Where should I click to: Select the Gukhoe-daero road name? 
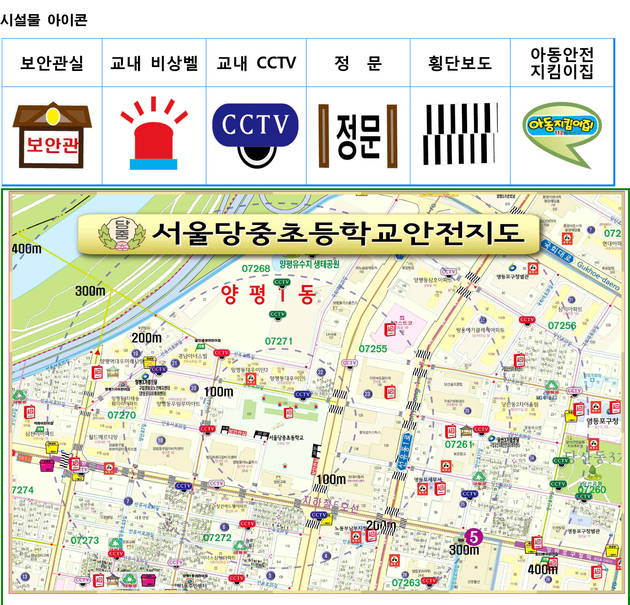pos(598,276)
